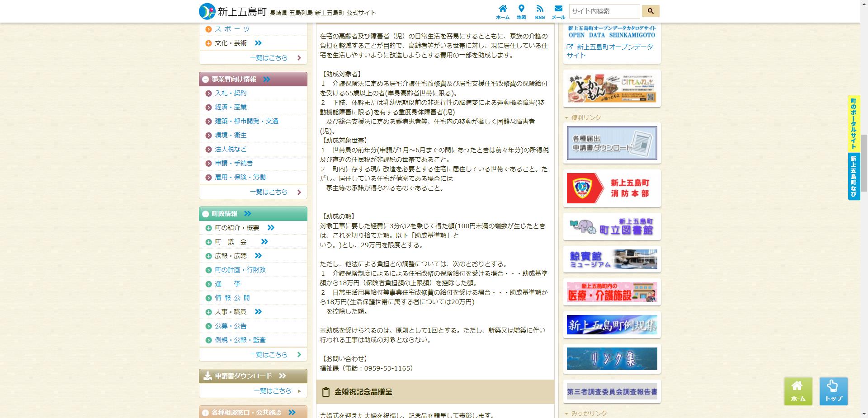Click the clipboard icon beside 金婚祝記念品贈呈

coord(327,392)
